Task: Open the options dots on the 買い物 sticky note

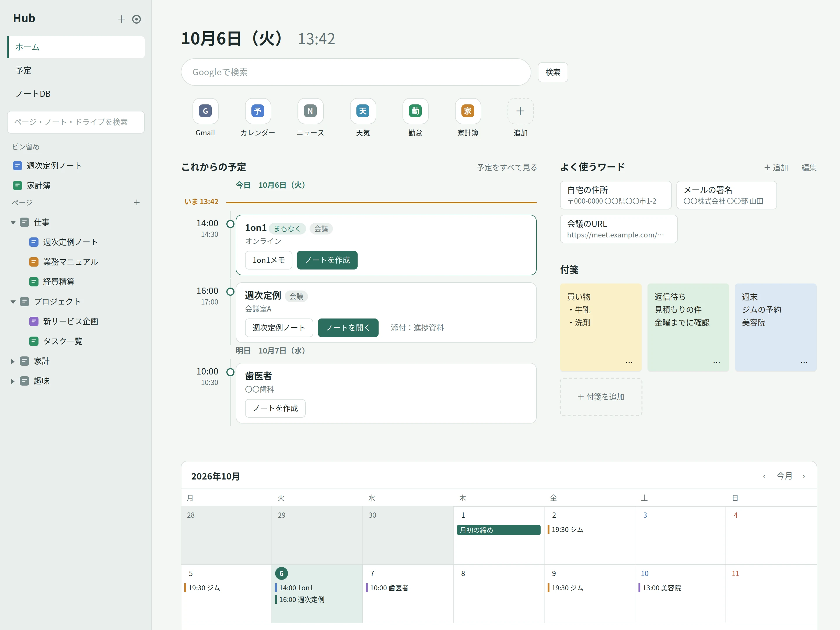Action: pyautogui.click(x=629, y=362)
